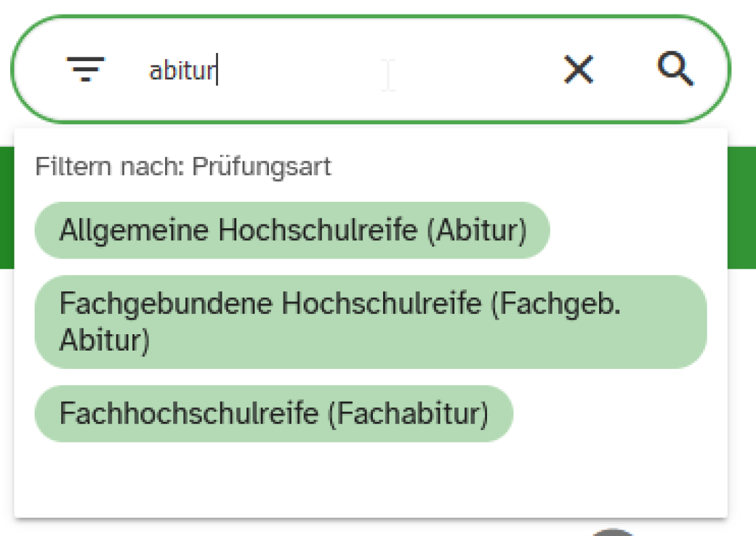756x536 pixels.
Task: Start search with the magnifying glass
Action: tap(675, 69)
